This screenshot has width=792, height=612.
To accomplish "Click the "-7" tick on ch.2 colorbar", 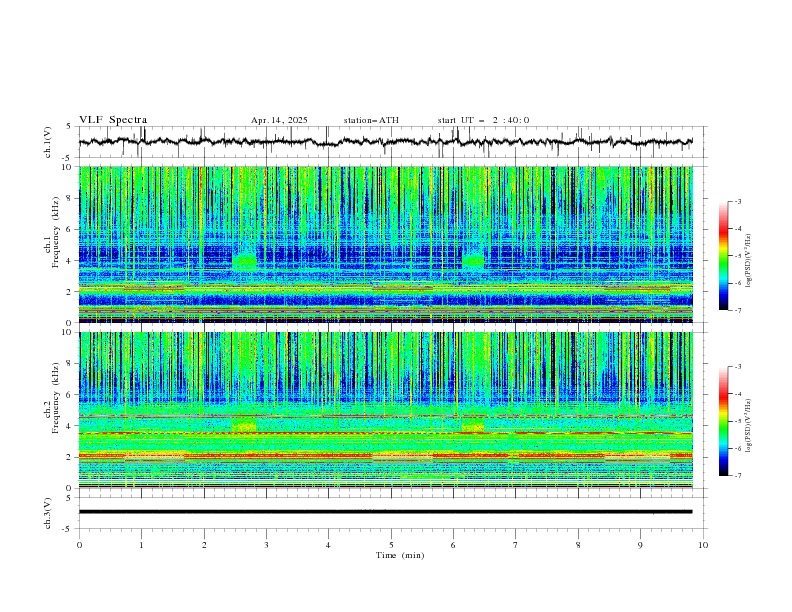I will coord(737,476).
